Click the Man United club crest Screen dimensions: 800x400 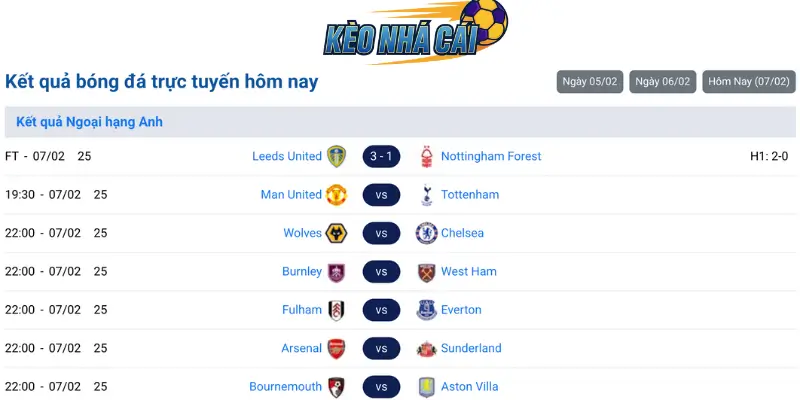(x=337, y=195)
